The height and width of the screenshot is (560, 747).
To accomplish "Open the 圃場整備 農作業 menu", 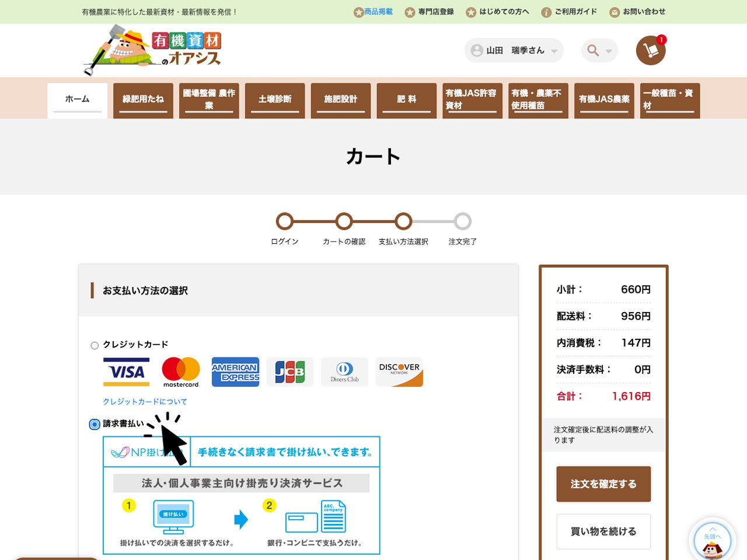I will point(209,100).
